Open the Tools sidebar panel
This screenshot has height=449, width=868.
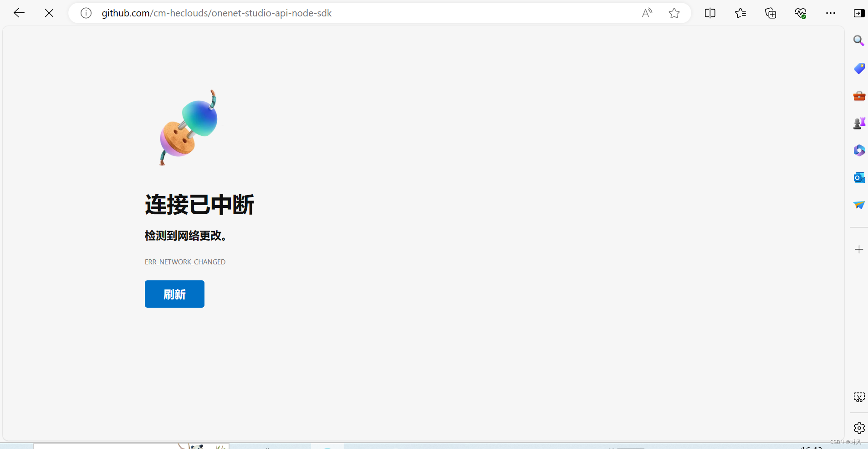[x=859, y=96]
